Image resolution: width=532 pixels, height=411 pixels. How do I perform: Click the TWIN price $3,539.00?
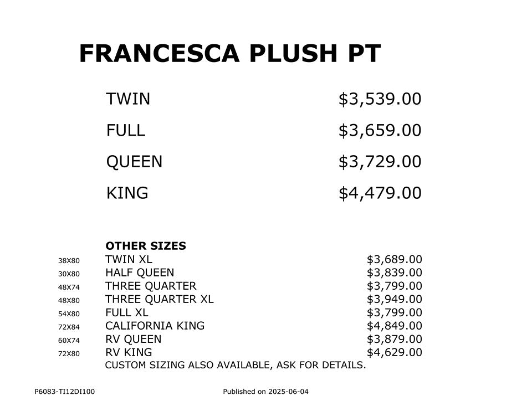(x=380, y=99)
